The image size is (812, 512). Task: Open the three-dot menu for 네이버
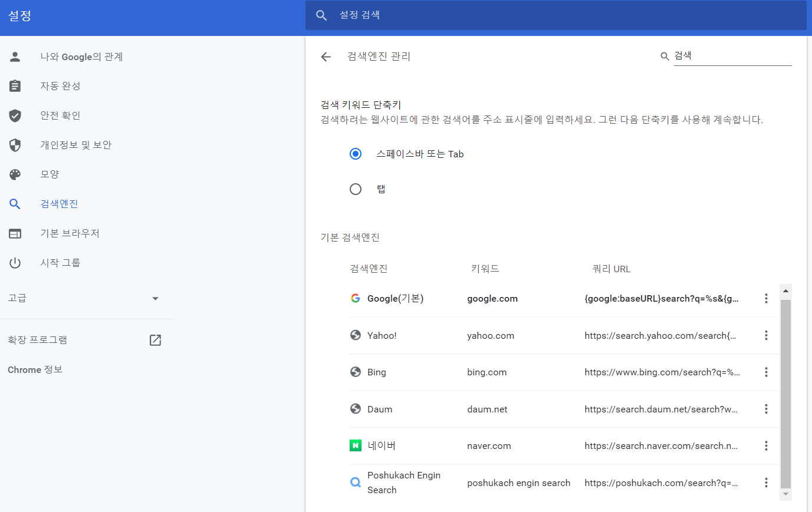(766, 445)
